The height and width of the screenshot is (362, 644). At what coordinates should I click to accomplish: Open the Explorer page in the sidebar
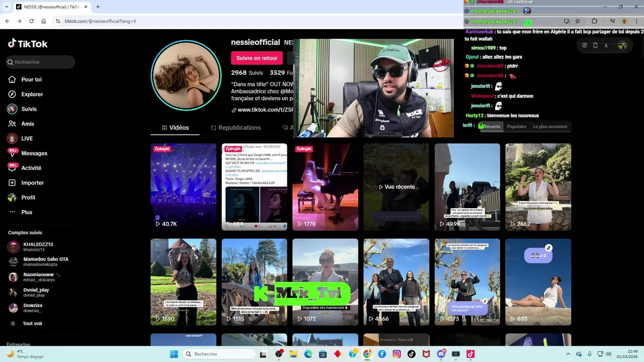(26, 94)
